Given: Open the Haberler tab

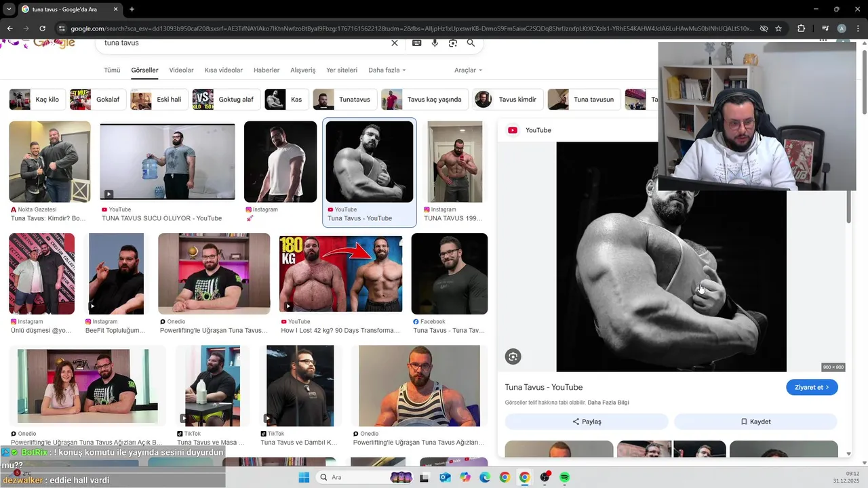Looking at the screenshot, I should (x=267, y=70).
